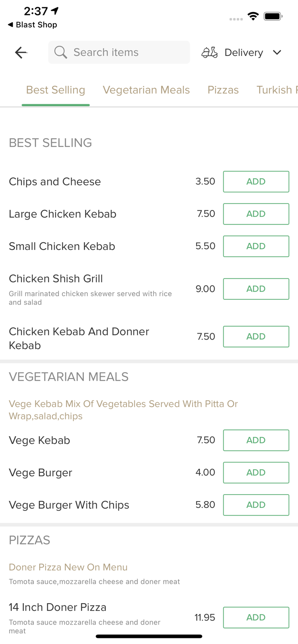298x644 pixels.
Task: Add 14 Inch Doner Pizza
Action: [256, 617]
